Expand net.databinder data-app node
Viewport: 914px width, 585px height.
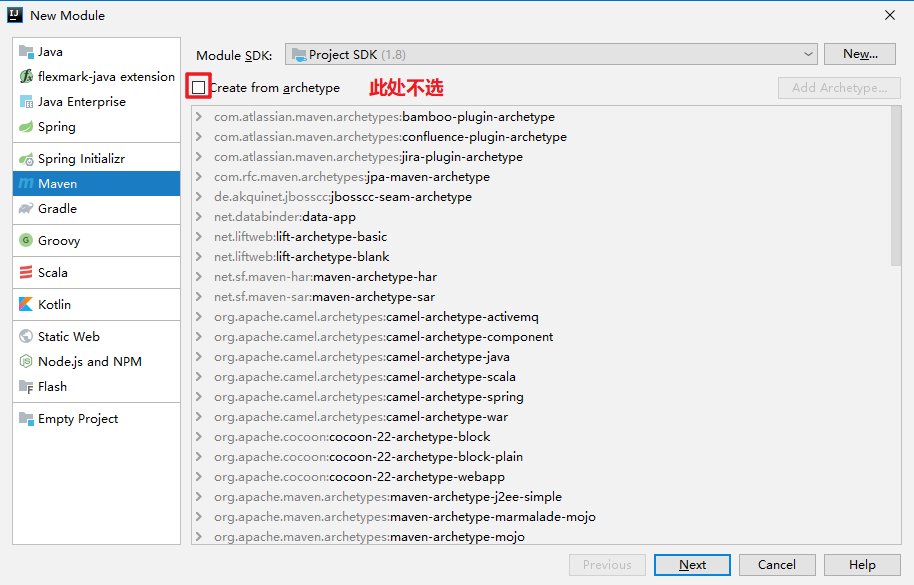click(x=199, y=217)
